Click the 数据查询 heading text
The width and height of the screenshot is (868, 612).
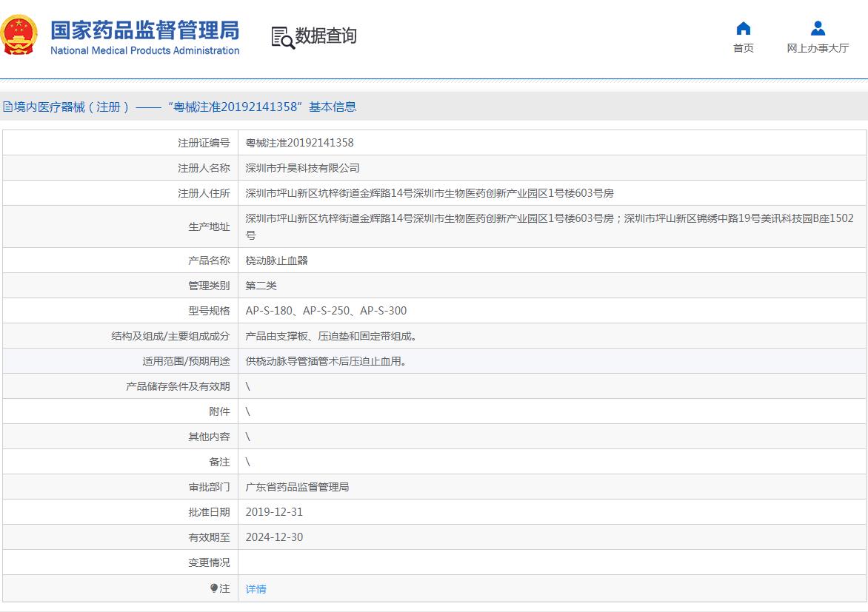(326, 36)
